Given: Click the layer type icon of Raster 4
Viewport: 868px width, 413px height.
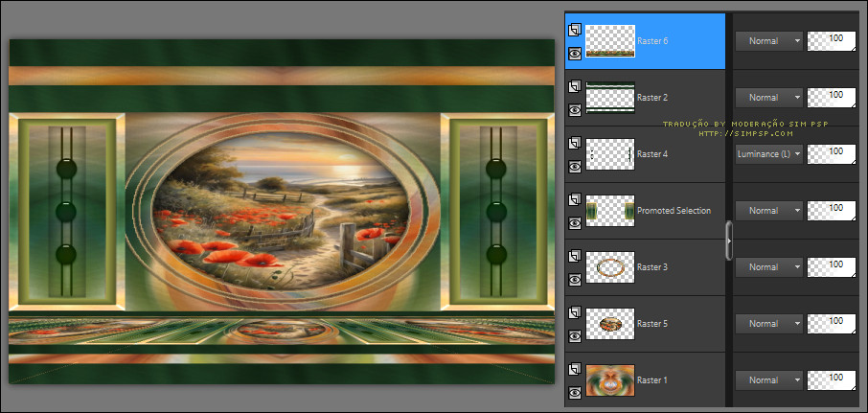Looking at the screenshot, I should point(575,142).
